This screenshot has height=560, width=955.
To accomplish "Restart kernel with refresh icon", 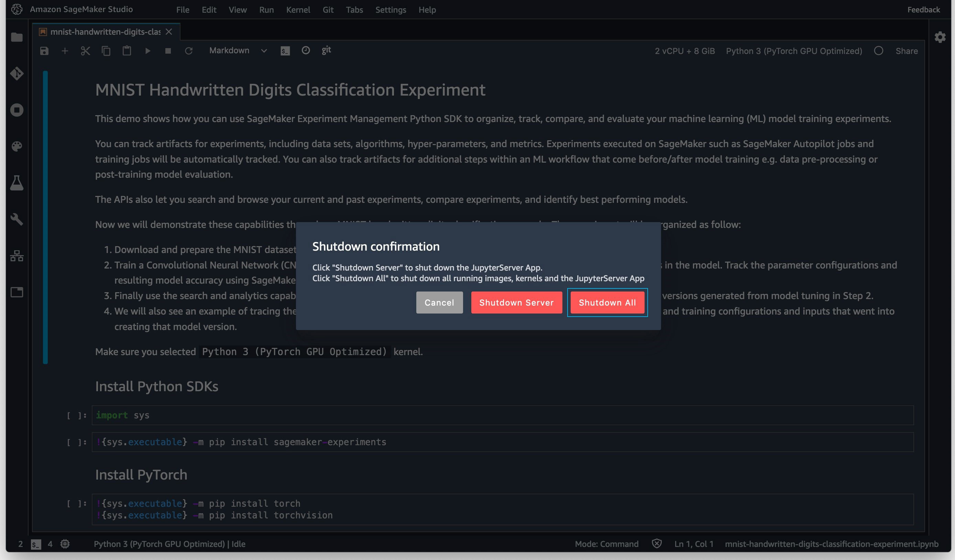I will 188,51.
